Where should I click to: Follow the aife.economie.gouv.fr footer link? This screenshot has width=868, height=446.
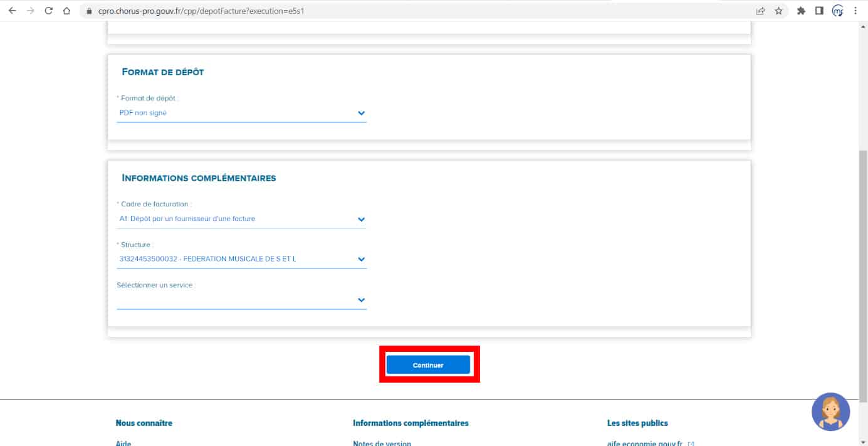(x=644, y=443)
